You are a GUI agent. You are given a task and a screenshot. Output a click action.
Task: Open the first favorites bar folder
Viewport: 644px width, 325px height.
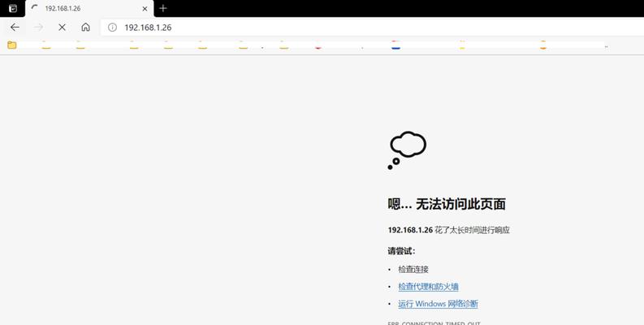point(12,45)
